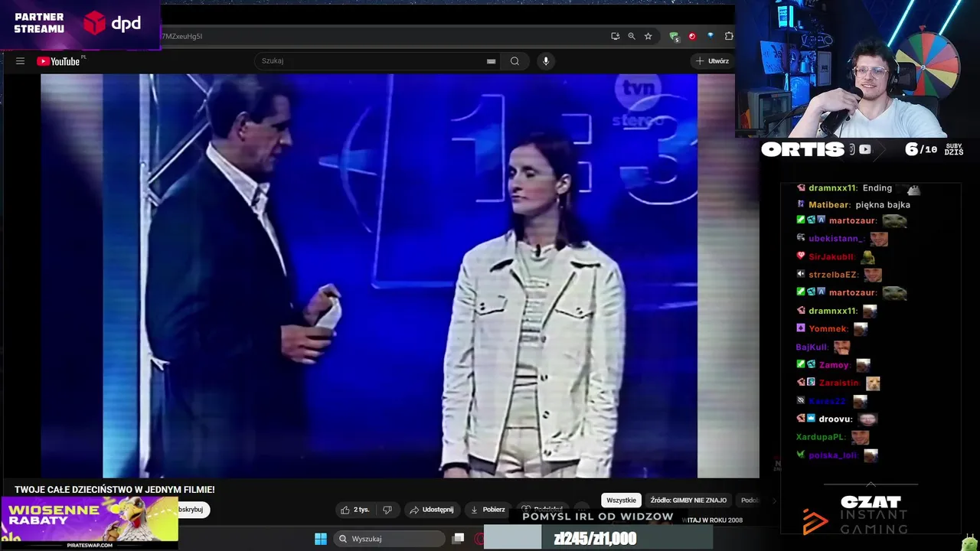Viewport: 980px width, 551px height.
Task: Open the blue diamond extension icon
Action: coord(710,36)
